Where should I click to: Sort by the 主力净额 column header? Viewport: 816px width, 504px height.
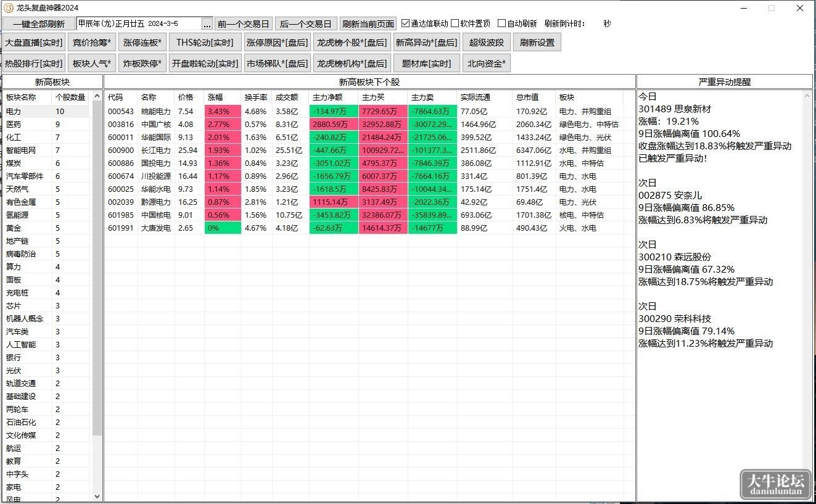(334, 97)
